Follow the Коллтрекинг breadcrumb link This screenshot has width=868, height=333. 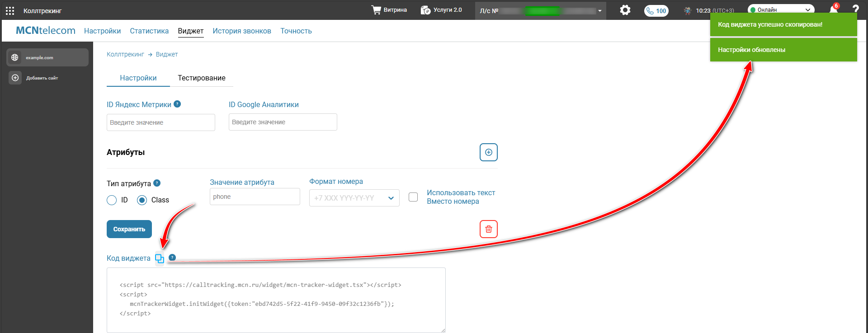click(125, 54)
